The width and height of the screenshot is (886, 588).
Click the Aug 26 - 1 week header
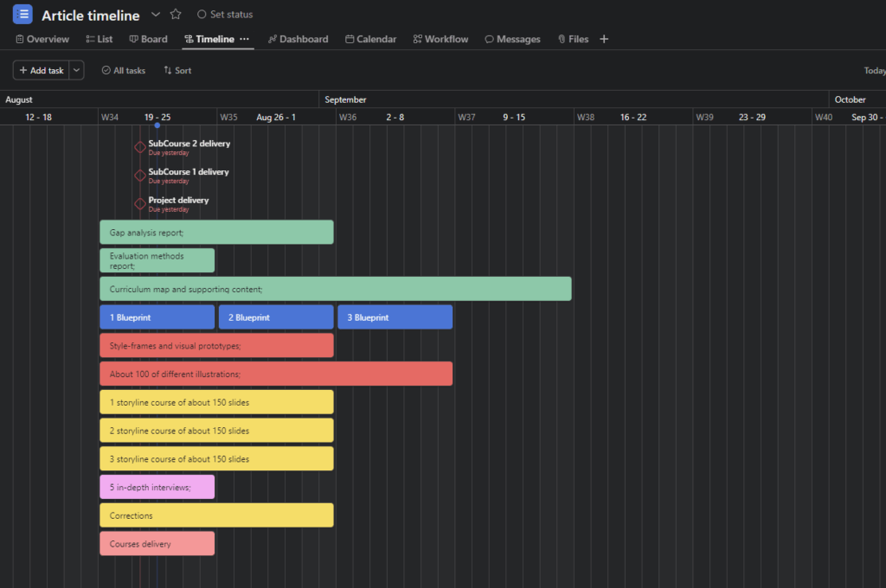tap(276, 117)
